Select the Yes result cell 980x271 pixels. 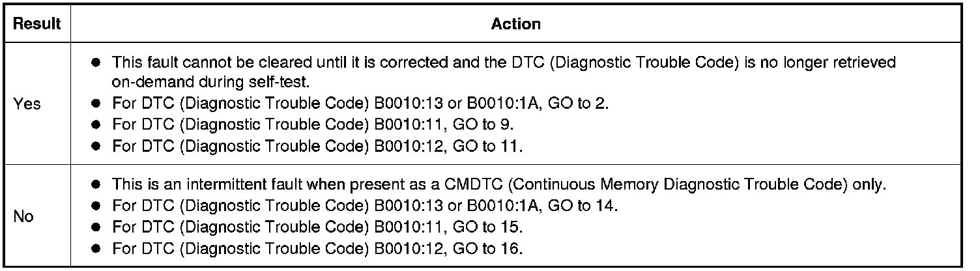coord(27,104)
